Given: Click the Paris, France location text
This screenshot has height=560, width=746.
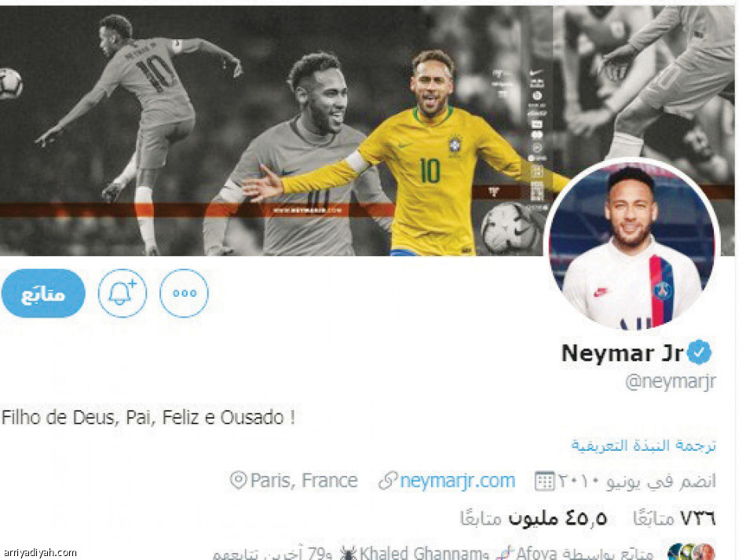Looking at the screenshot, I should (304, 480).
